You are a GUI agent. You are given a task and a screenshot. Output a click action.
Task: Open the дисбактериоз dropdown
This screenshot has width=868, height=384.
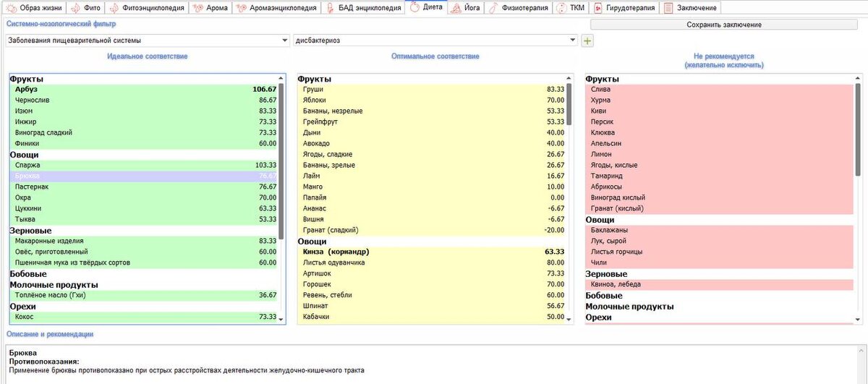(x=435, y=40)
